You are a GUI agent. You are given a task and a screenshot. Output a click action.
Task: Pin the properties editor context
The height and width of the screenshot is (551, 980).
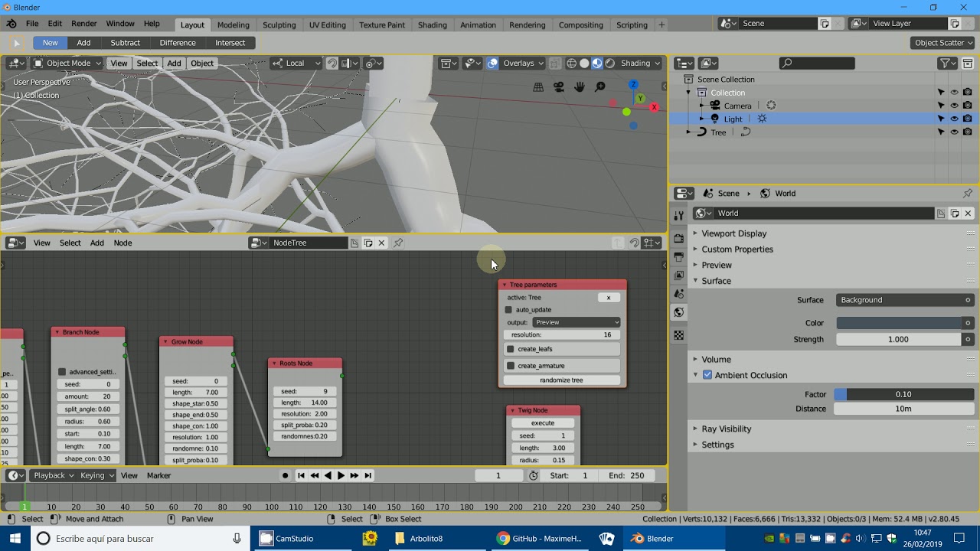tap(968, 193)
